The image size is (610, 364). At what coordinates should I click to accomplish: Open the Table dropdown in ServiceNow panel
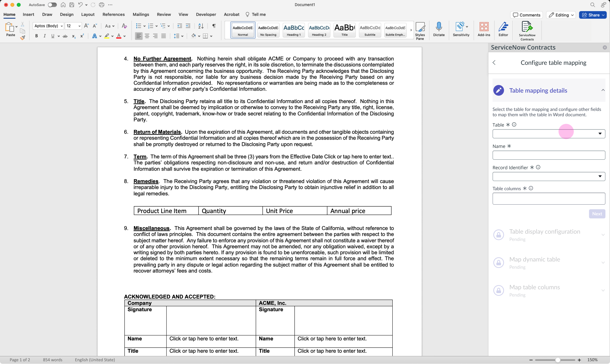click(600, 134)
